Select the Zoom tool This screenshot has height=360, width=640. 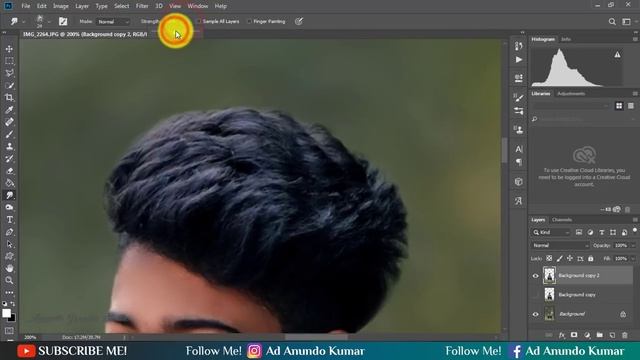coord(9,280)
